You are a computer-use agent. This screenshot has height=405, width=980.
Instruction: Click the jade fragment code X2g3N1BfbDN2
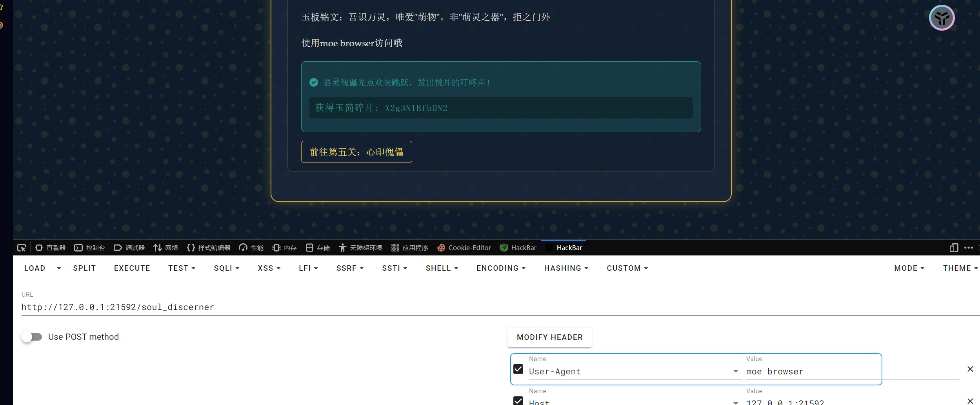click(416, 108)
